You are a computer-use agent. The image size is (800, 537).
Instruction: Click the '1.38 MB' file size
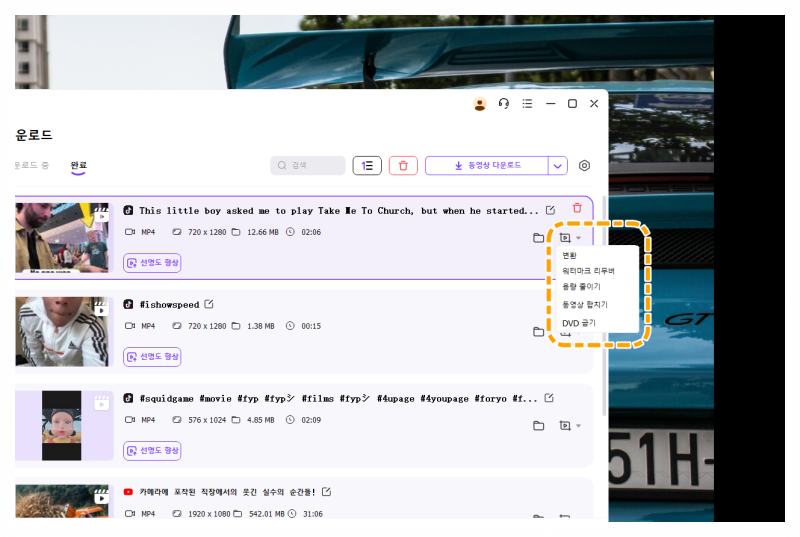pos(261,326)
